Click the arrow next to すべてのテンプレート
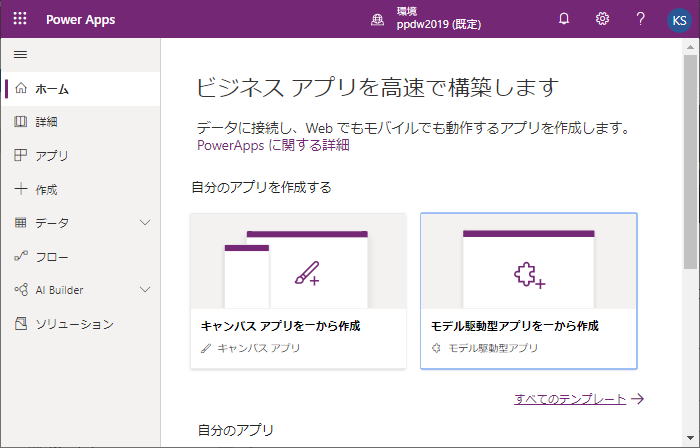Image resolution: width=700 pixels, height=448 pixels. [x=638, y=398]
